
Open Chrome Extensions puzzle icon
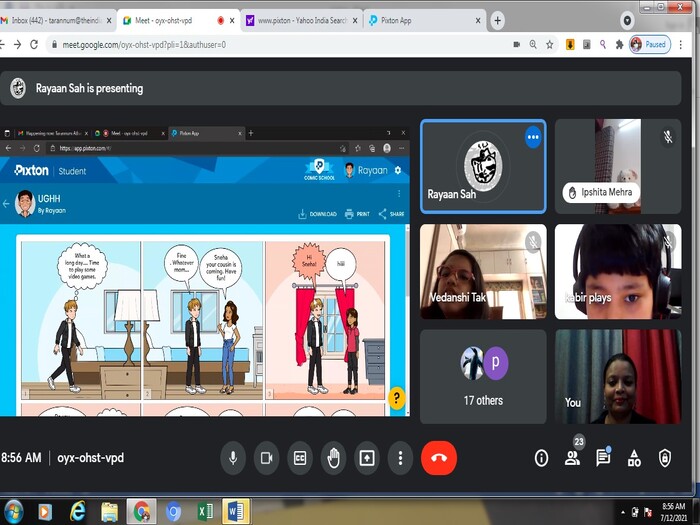point(619,45)
